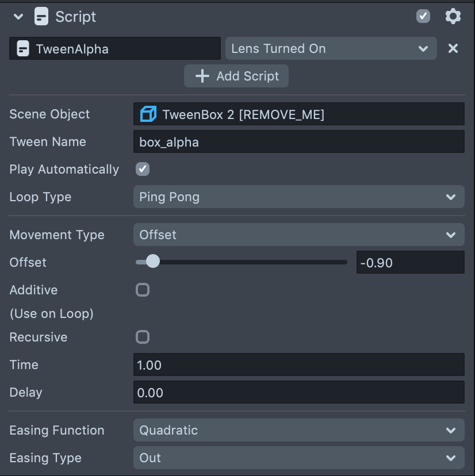The width and height of the screenshot is (475, 476).
Task: Open the Movement Type dropdown
Action: pyautogui.click(x=298, y=235)
